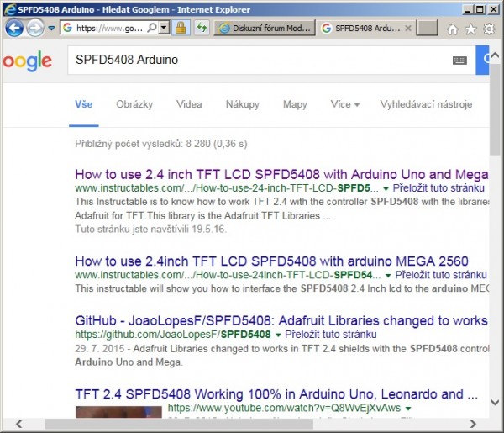
Task: Click Internet Explorer icon in title bar
Action: click(x=10, y=9)
